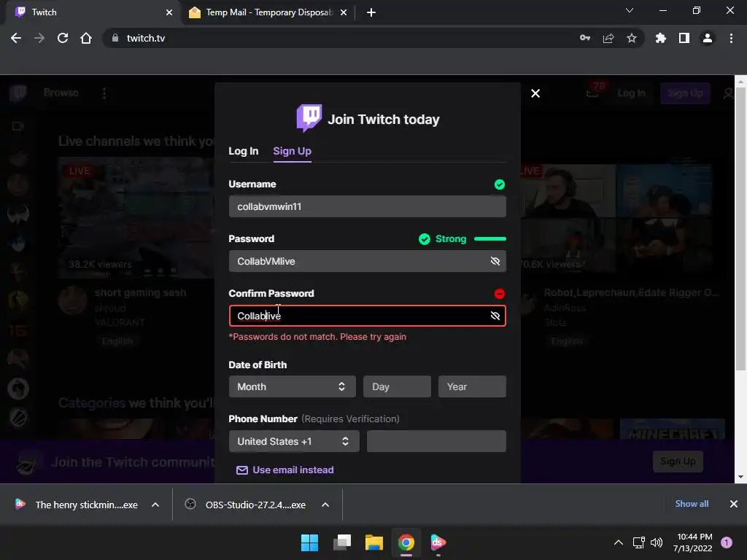Expand henry stickmin download options chevron
The width and height of the screenshot is (747, 560).
[x=155, y=505]
